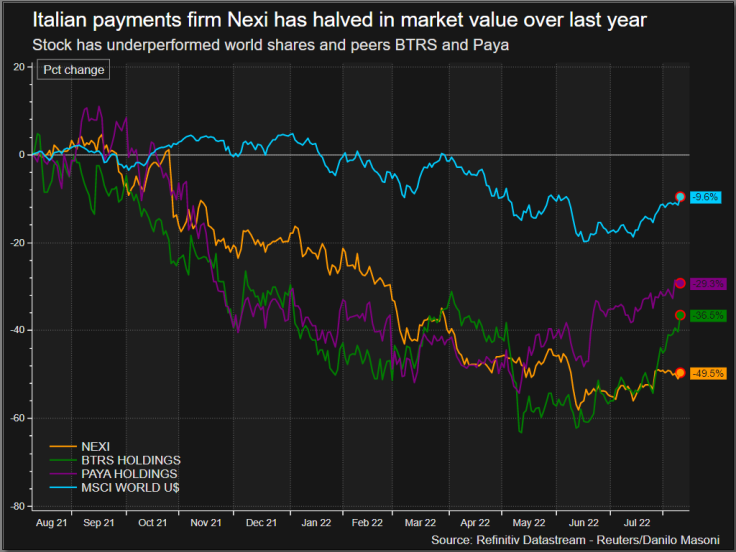Click the BTRS green endpoint marker dot
The height and width of the screenshot is (552, 736).
pyautogui.click(x=680, y=315)
